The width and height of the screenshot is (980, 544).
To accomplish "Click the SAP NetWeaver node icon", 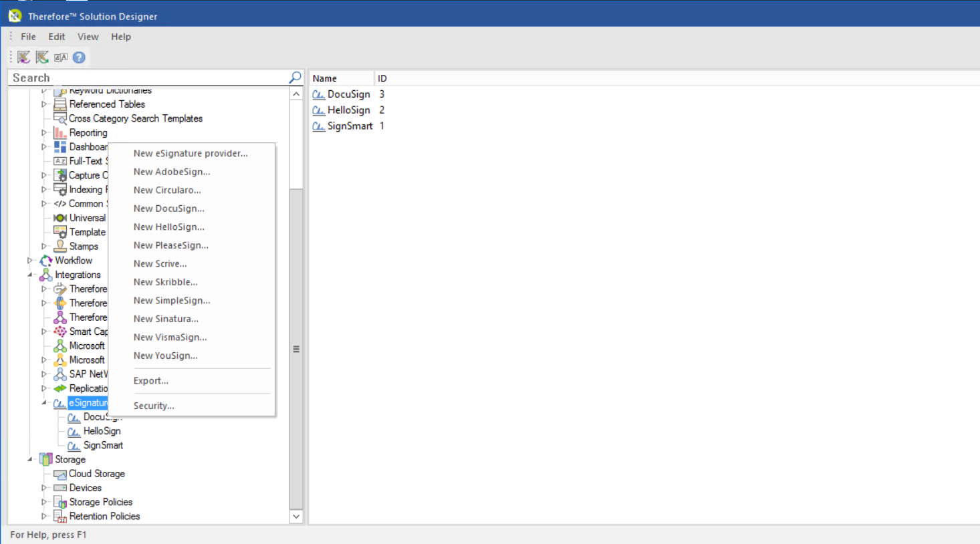I will 60,374.
